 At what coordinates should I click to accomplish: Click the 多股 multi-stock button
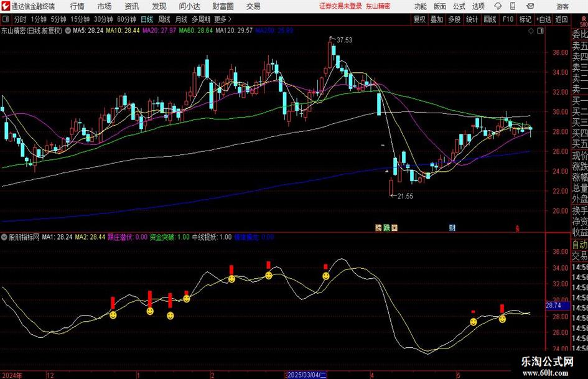click(x=454, y=19)
